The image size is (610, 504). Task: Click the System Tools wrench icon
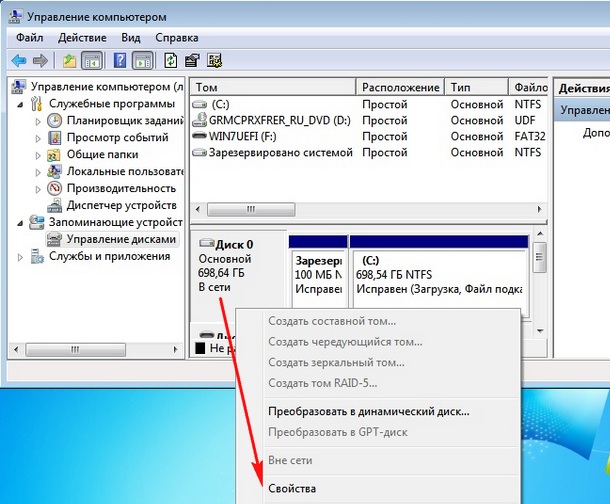[37, 104]
